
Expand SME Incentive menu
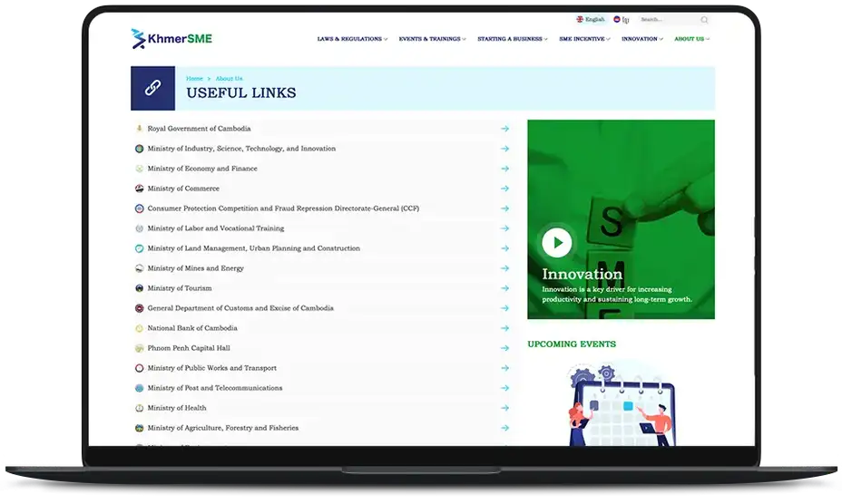click(x=584, y=39)
